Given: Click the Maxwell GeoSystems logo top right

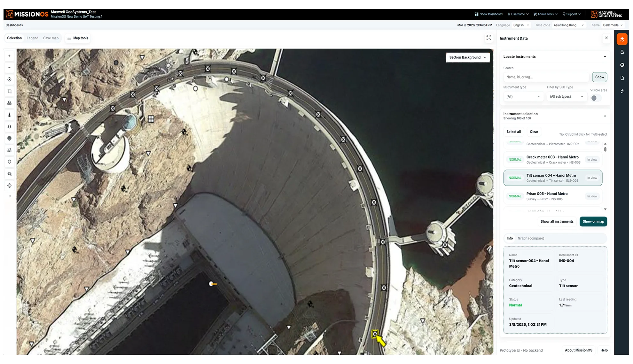Looking at the screenshot, I should point(606,14).
